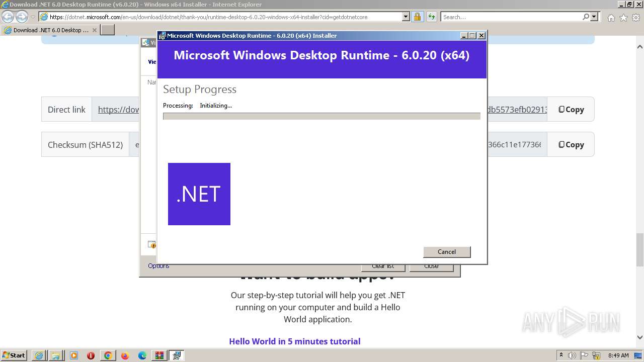This screenshot has width=644, height=362.
Task: Open the Windows Start menu
Action: 14,355
